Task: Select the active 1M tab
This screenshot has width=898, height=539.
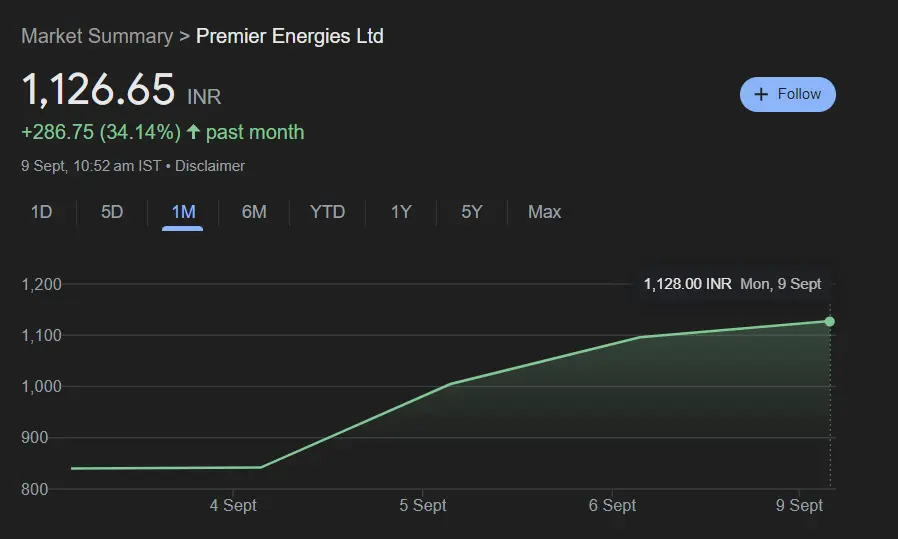Action: coord(183,212)
